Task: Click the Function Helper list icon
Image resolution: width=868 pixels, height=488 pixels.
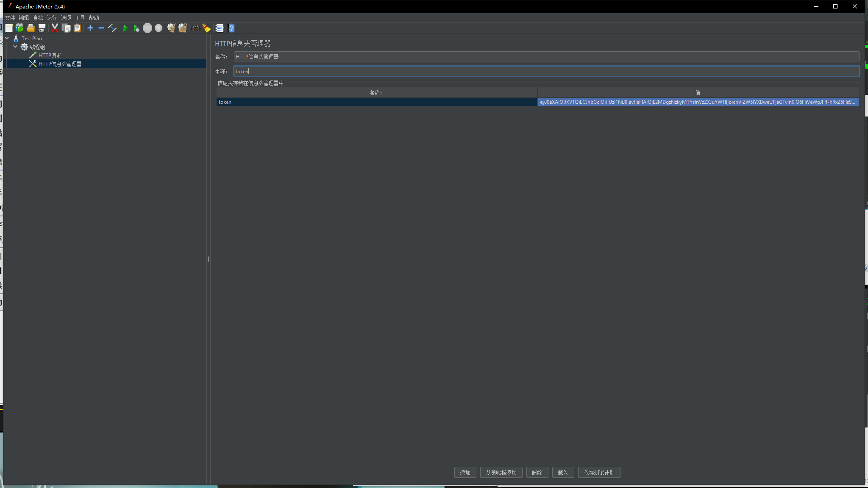Action: (220, 28)
